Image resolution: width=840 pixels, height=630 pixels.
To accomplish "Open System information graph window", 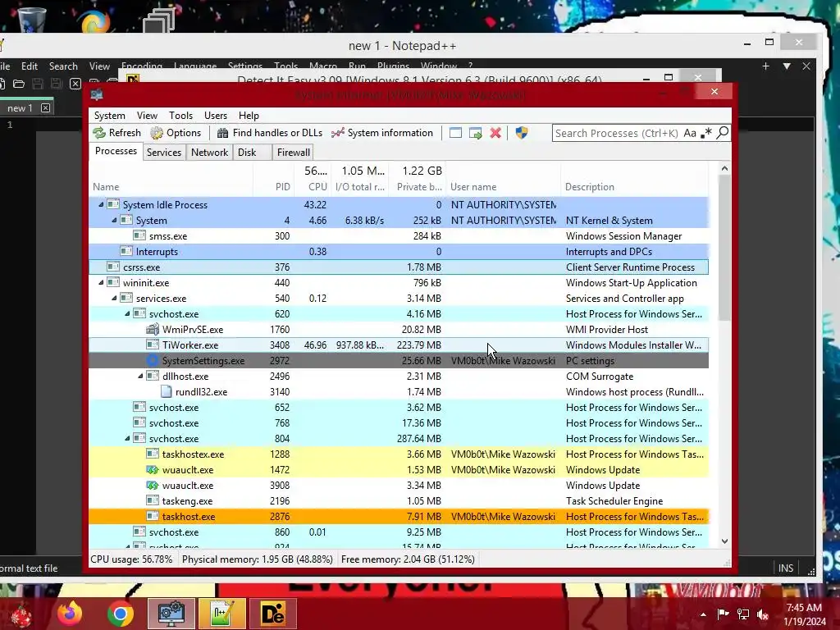I will tap(382, 133).
